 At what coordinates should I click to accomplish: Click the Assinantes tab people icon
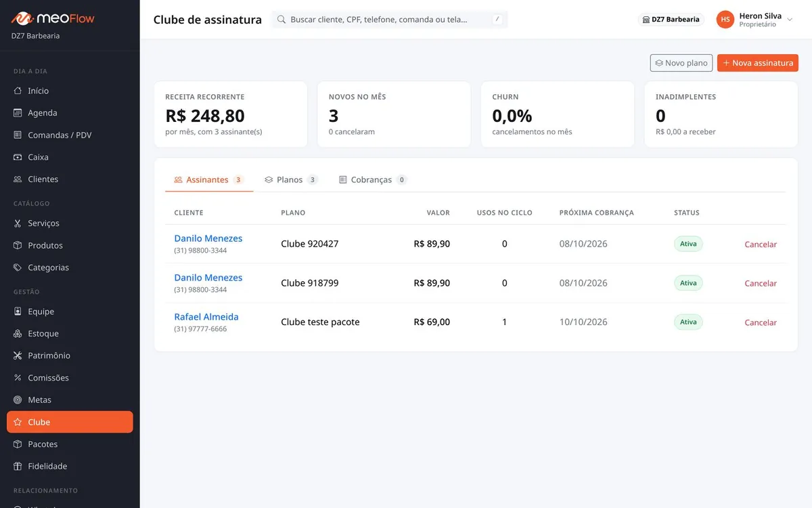point(178,180)
